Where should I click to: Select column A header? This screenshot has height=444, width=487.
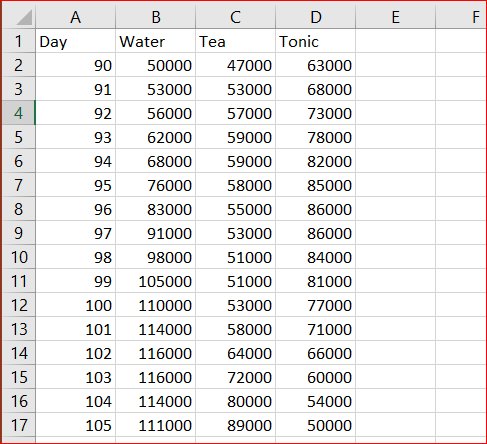(75, 17)
